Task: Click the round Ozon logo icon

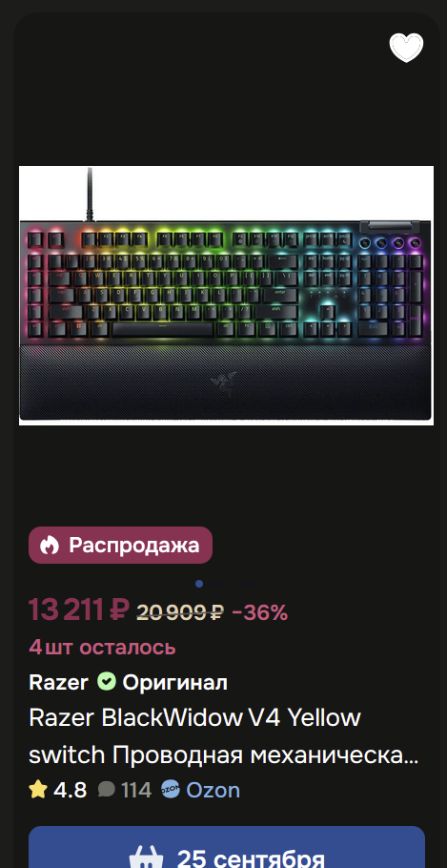Action: [x=171, y=790]
